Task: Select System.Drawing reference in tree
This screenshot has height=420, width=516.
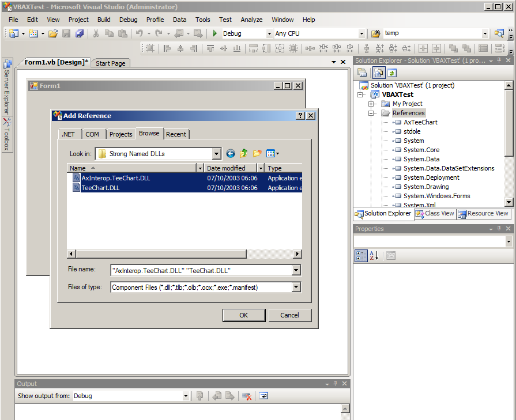Action: tap(426, 187)
